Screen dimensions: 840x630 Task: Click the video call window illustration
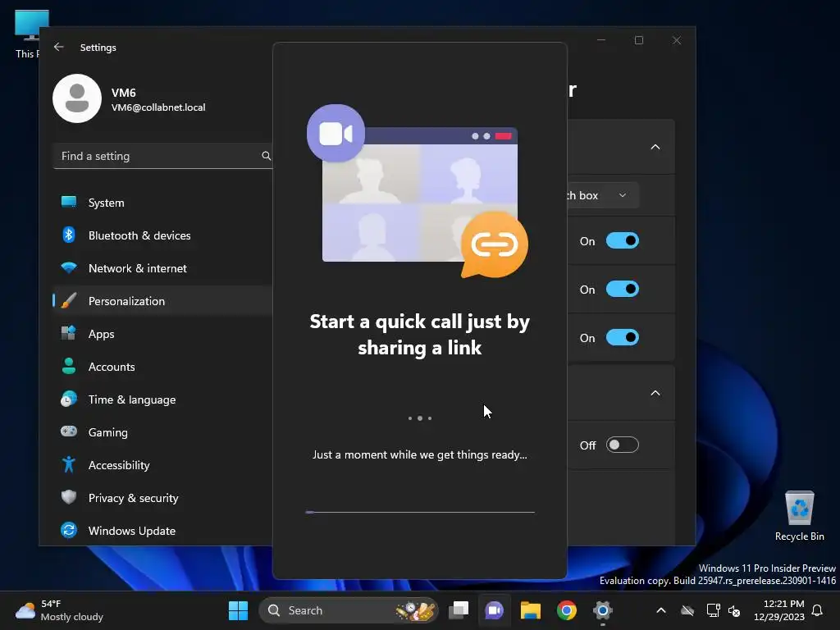[420, 195]
